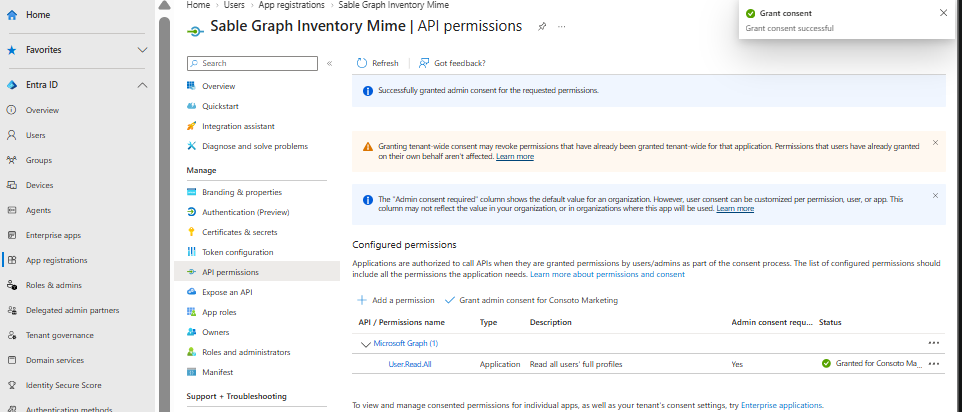
Task: Collapse the Entra ID section chevron
Action: [x=142, y=85]
